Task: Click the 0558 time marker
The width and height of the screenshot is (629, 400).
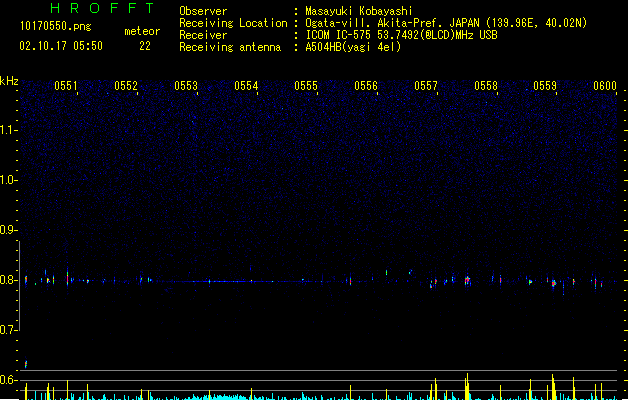Action: (486, 86)
